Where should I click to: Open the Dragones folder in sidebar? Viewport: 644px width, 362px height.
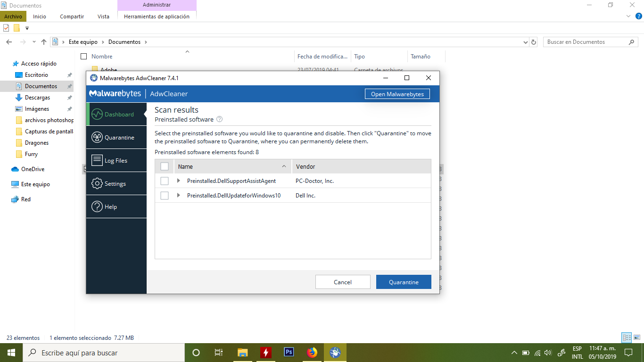coord(37,143)
